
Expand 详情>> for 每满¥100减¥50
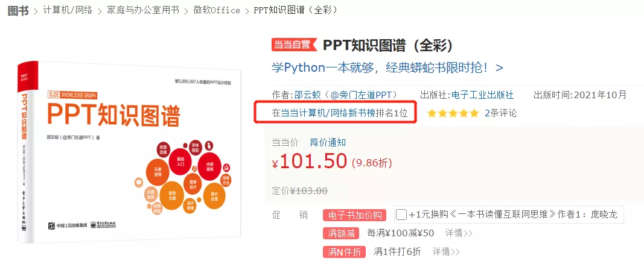point(459,233)
